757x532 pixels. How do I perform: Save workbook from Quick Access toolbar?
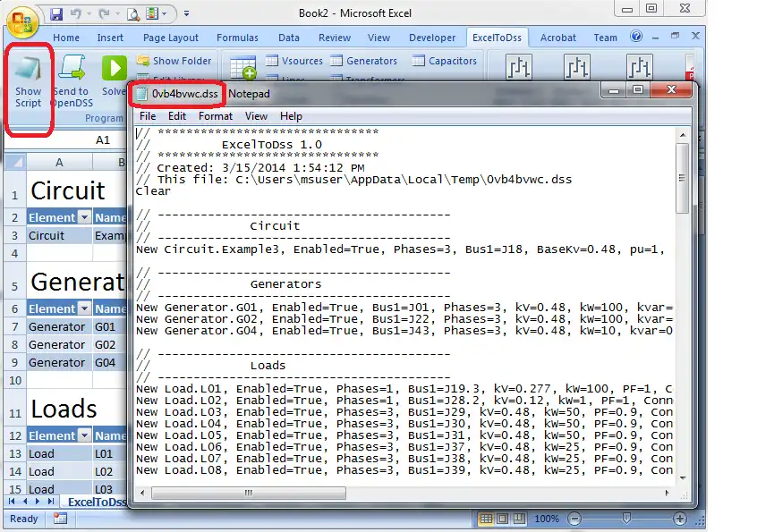[x=56, y=14]
